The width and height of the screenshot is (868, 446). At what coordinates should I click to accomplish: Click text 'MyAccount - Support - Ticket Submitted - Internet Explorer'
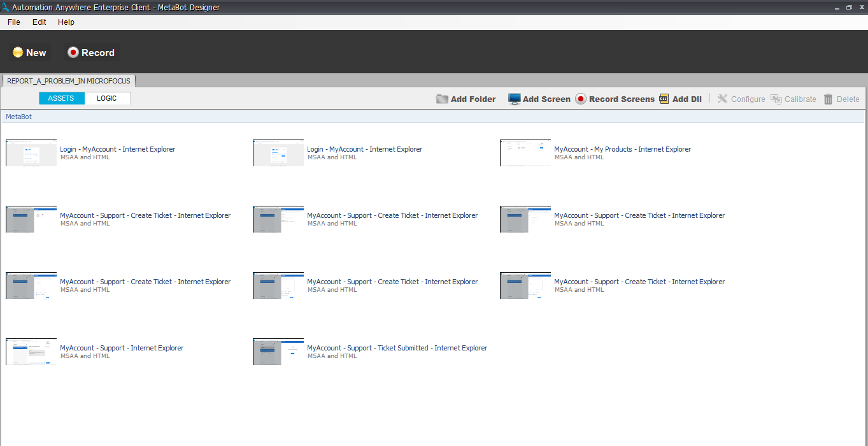(397, 348)
